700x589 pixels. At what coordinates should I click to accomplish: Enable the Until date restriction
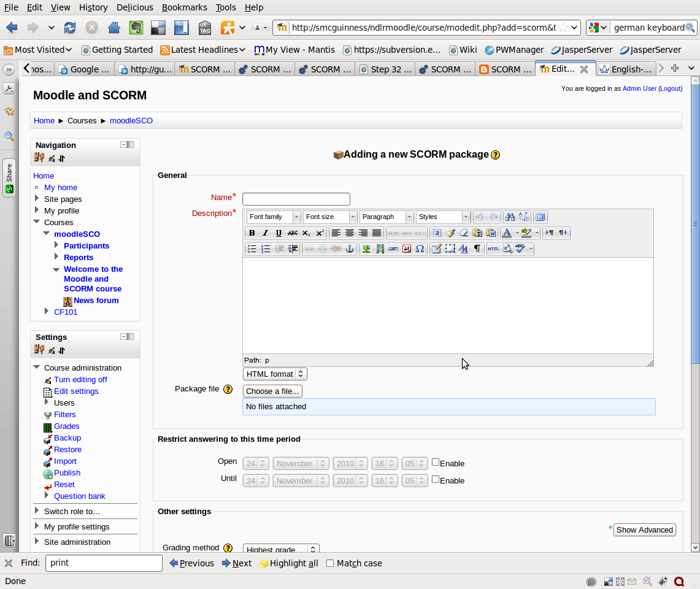pyautogui.click(x=436, y=479)
